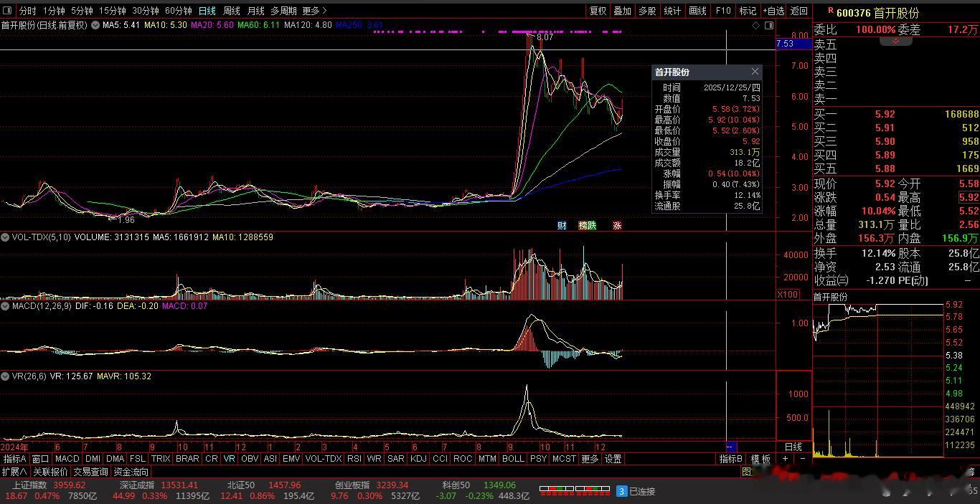Screen dimensions: 980x504
Task: Select the VOL-TDX indicator tab
Action: point(324,459)
